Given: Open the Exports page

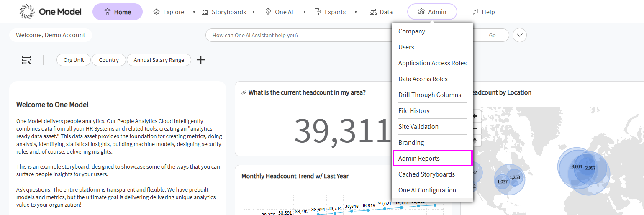Looking at the screenshot, I should point(330,12).
